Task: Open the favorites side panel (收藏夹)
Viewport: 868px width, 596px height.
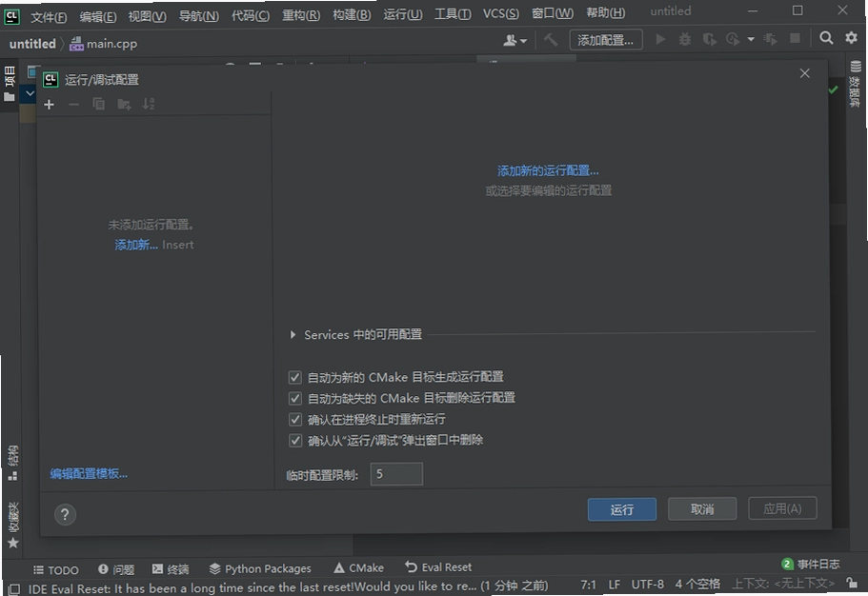Action: 13,526
